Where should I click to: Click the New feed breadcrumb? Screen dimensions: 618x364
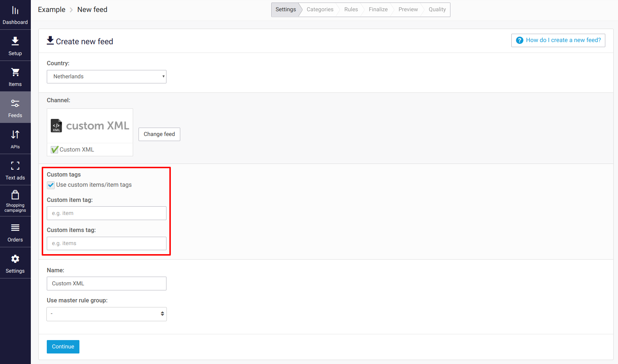pos(92,10)
